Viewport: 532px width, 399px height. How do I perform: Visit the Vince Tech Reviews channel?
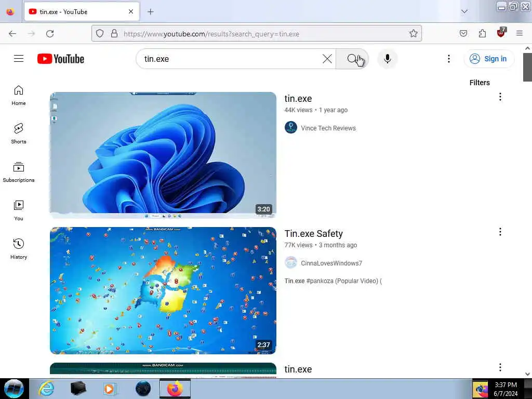coord(328,128)
